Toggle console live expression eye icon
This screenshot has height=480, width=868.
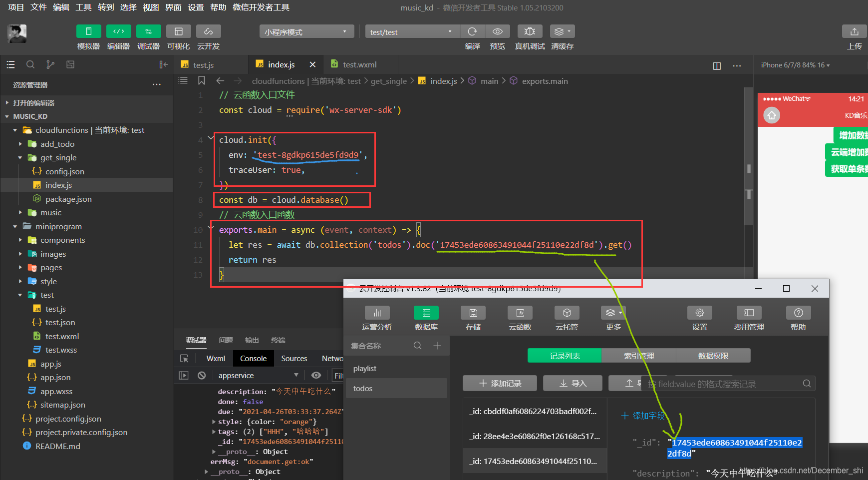(x=316, y=375)
